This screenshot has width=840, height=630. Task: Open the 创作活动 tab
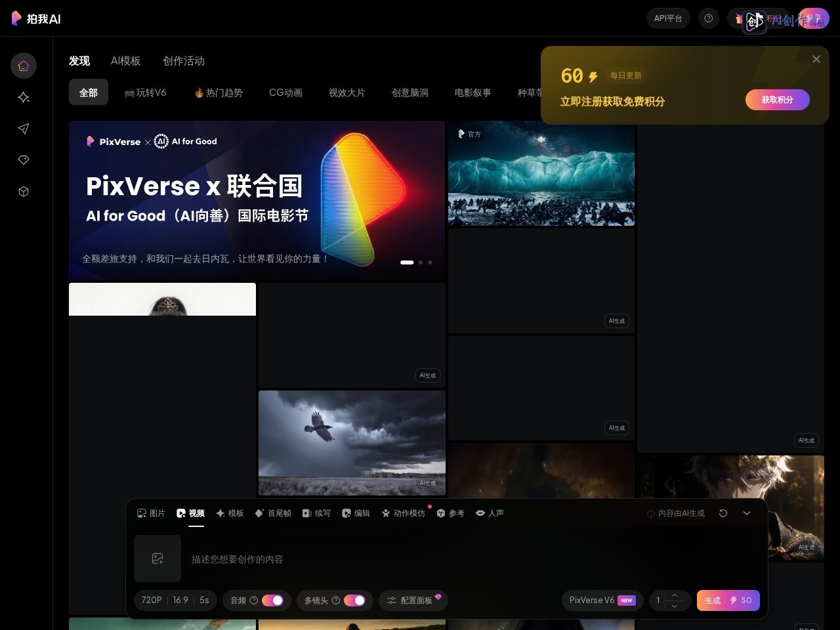pyautogui.click(x=184, y=60)
